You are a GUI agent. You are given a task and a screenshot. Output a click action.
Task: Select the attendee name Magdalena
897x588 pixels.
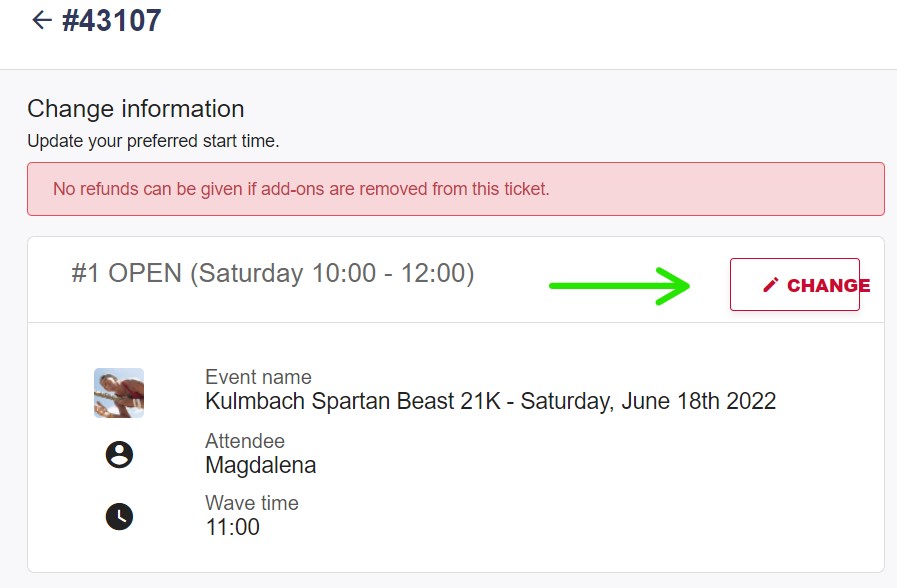260,465
